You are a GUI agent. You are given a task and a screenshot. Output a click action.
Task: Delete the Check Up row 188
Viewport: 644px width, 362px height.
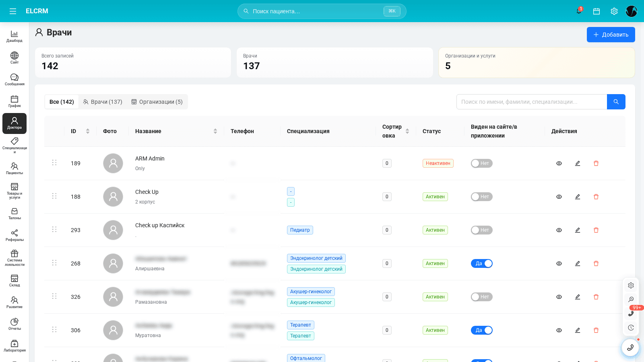click(596, 197)
